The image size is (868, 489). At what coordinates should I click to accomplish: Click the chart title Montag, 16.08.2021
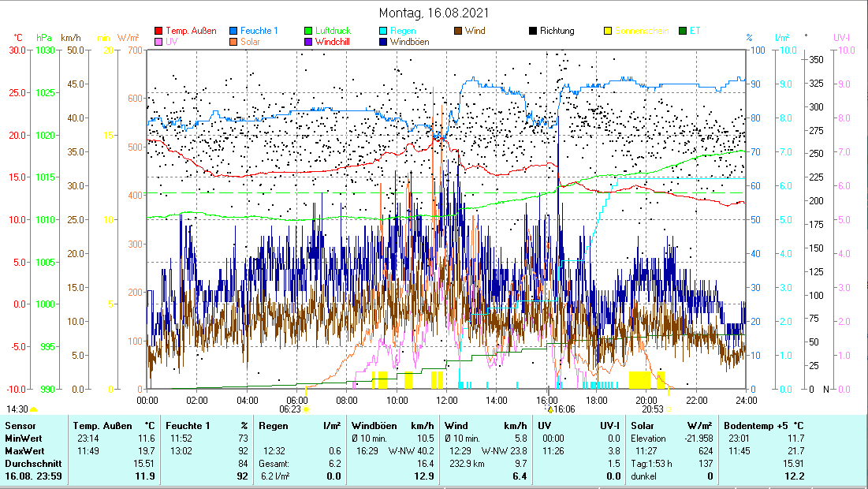click(434, 13)
